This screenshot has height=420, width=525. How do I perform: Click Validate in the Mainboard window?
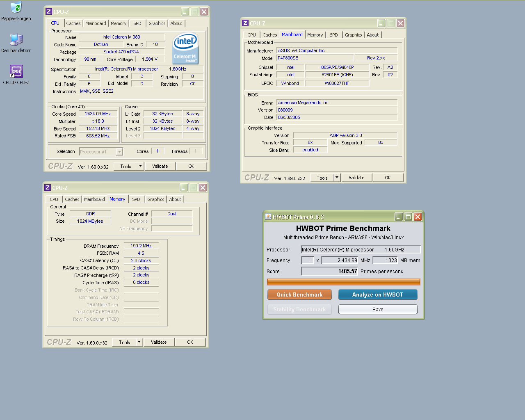point(356,178)
